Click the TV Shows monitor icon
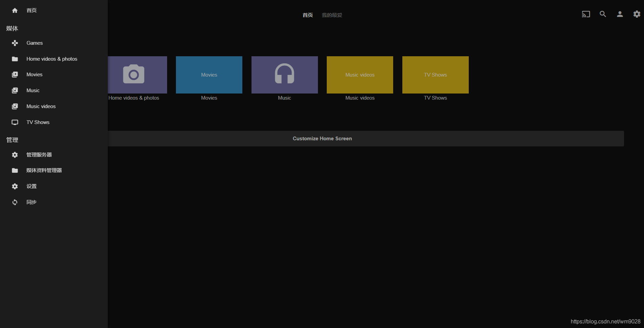Viewport: 644px width, 328px height. click(15, 122)
